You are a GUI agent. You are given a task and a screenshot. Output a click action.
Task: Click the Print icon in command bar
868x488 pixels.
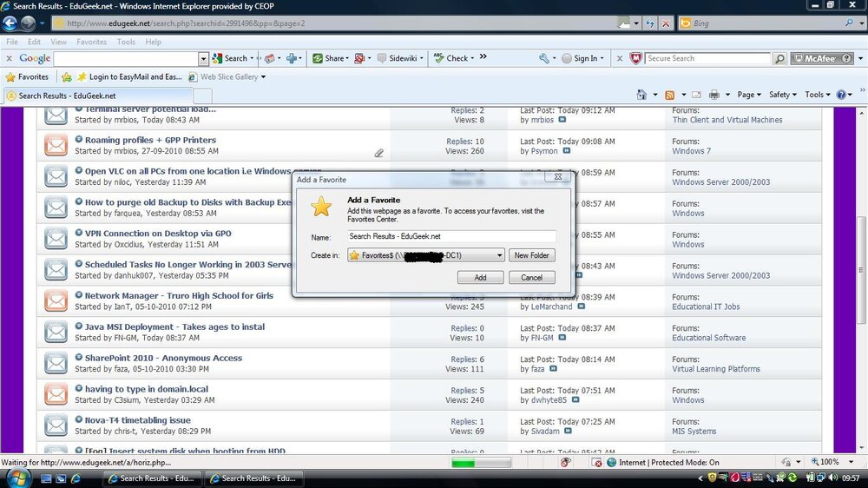(714, 95)
